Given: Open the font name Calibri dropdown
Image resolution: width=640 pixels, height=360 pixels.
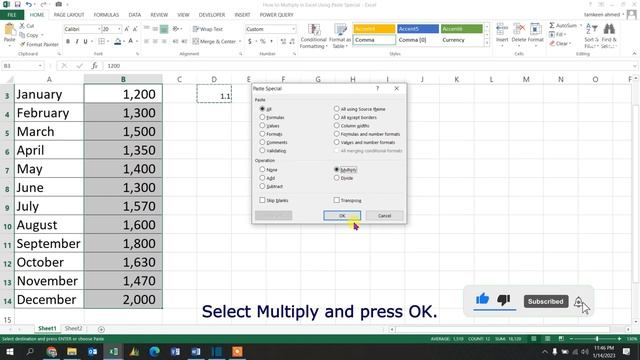Looking at the screenshot, I should click(x=98, y=29).
